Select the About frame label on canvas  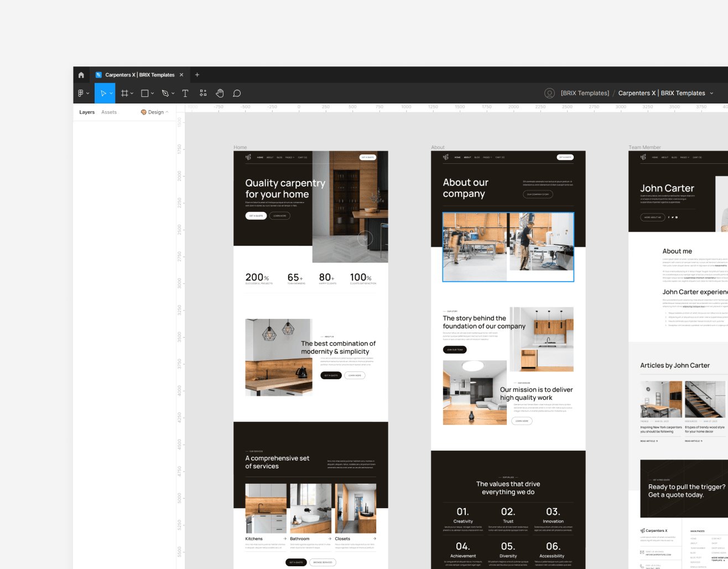438,147
